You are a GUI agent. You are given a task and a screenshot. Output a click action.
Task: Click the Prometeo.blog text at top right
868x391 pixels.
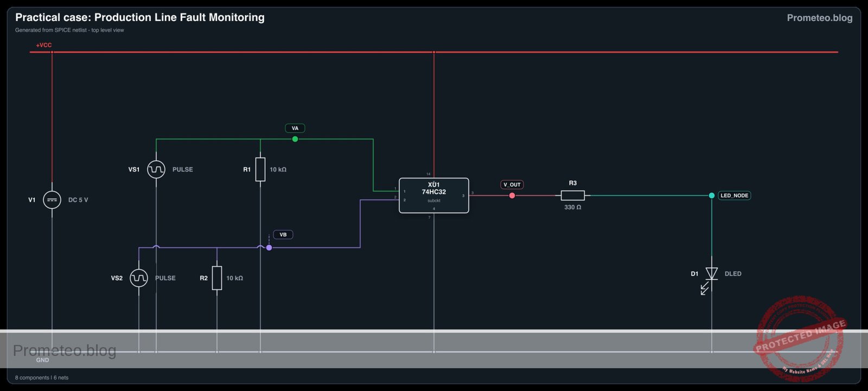click(820, 18)
